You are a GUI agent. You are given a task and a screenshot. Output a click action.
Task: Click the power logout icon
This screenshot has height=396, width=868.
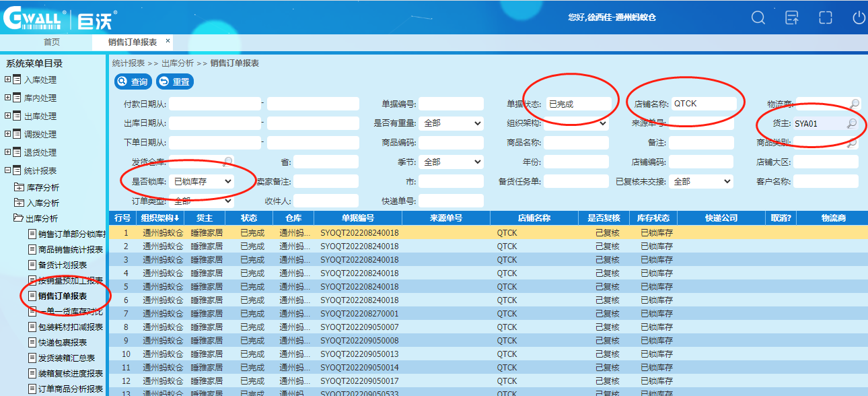point(859,18)
